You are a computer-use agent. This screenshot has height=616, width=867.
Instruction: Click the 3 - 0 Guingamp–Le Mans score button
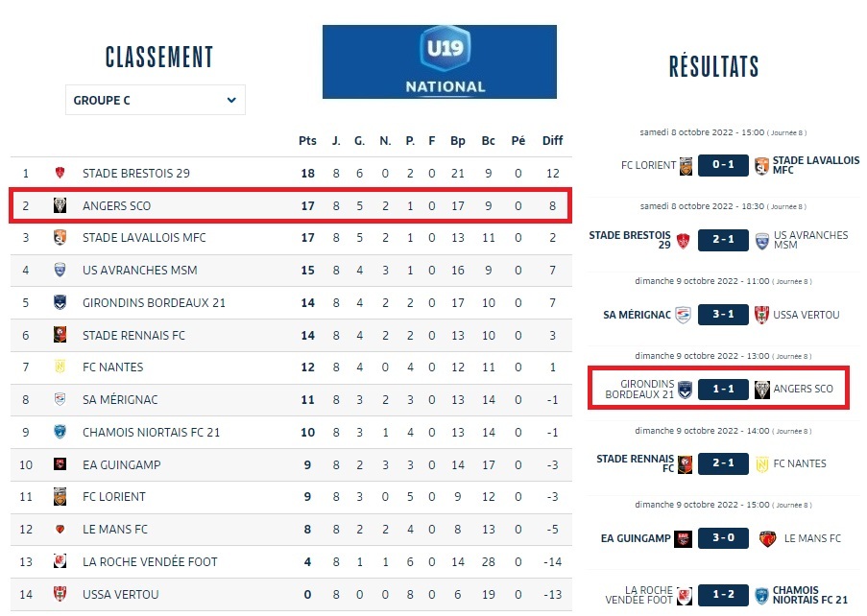click(724, 538)
